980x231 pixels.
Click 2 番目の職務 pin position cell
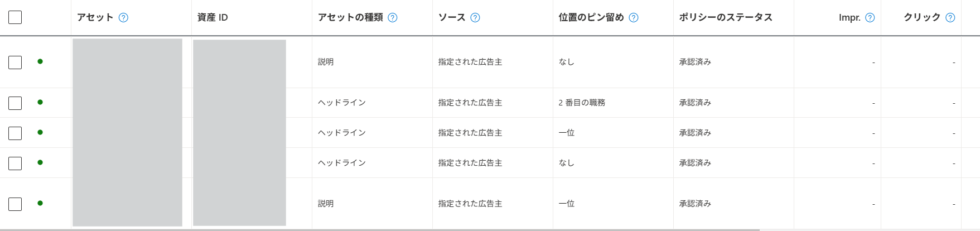click(x=582, y=103)
